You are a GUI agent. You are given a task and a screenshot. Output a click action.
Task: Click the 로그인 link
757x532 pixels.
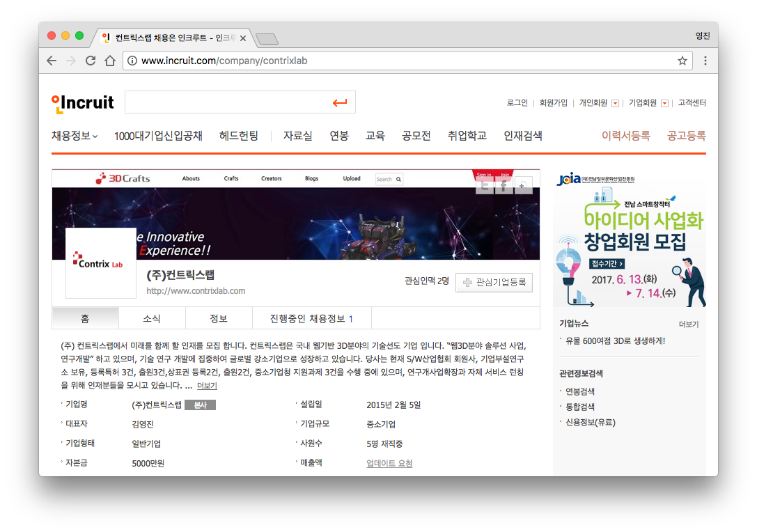pyautogui.click(x=517, y=103)
